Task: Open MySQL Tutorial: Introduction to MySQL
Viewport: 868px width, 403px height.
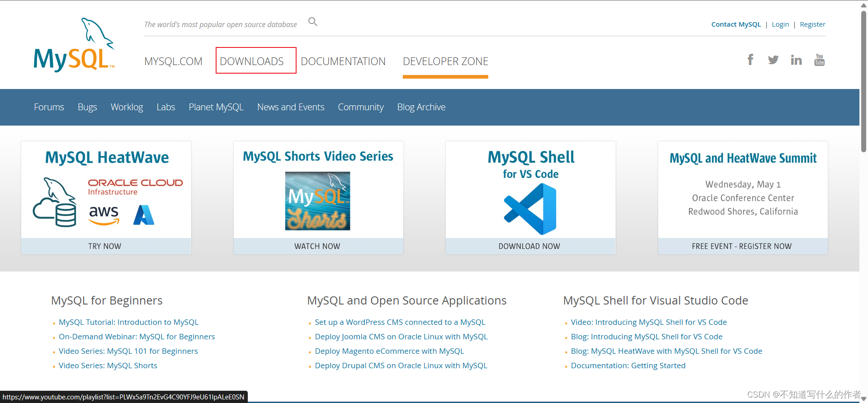Action: tap(128, 322)
